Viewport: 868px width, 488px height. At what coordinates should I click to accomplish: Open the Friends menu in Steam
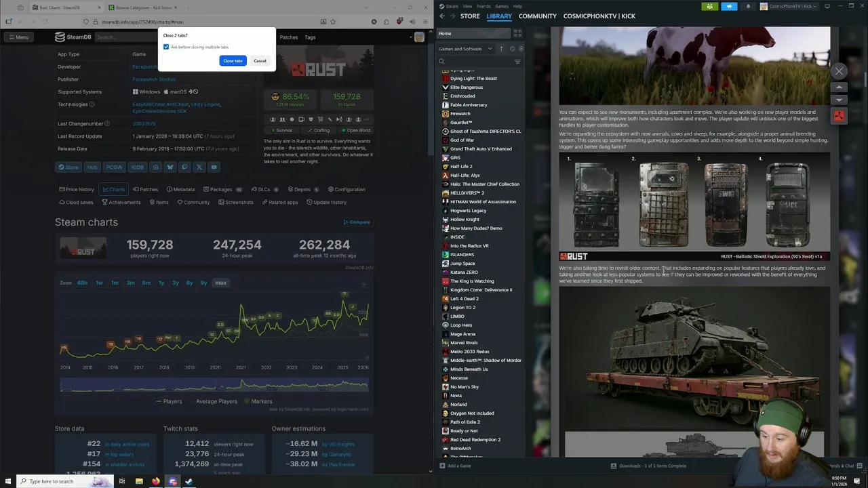coord(484,6)
